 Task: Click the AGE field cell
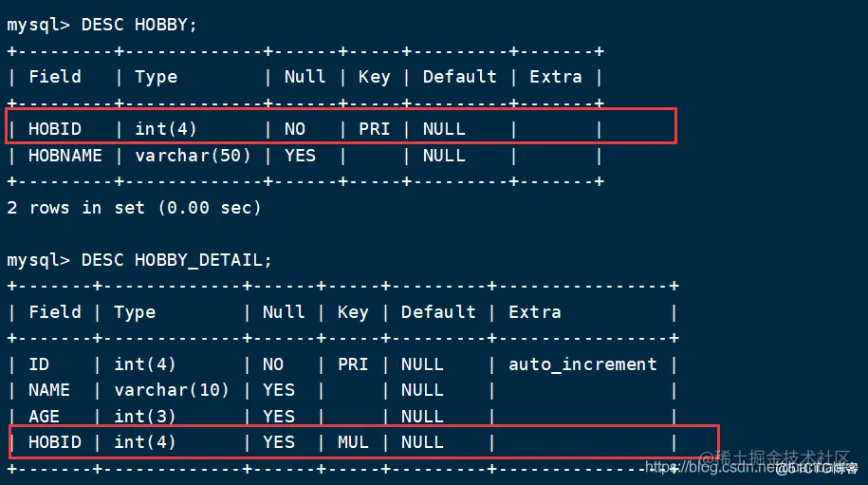click(x=44, y=417)
